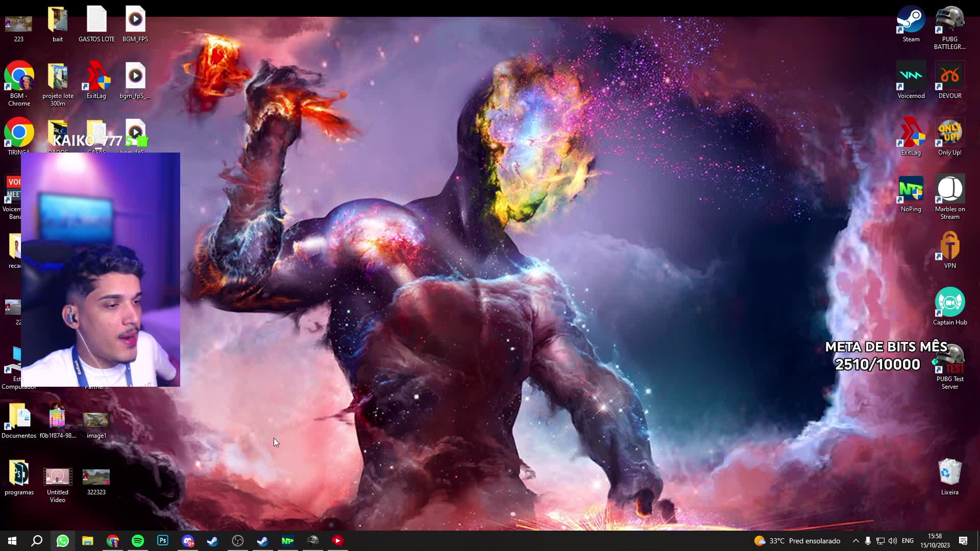The height and width of the screenshot is (551, 980).
Task: Launch Captain Hub from the desktop
Action: click(950, 307)
